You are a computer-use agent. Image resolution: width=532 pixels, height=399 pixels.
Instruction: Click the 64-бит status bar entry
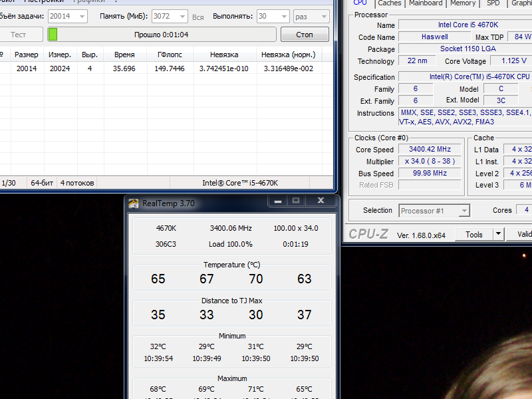point(42,184)
